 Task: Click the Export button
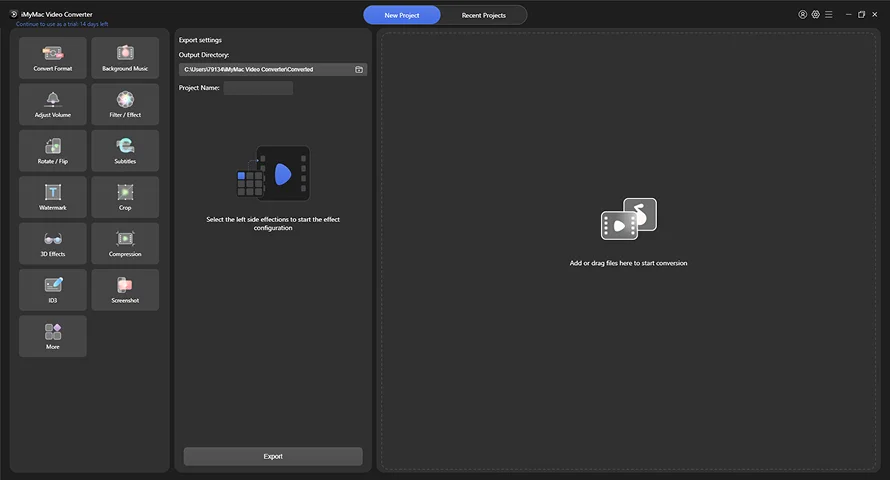273,456
